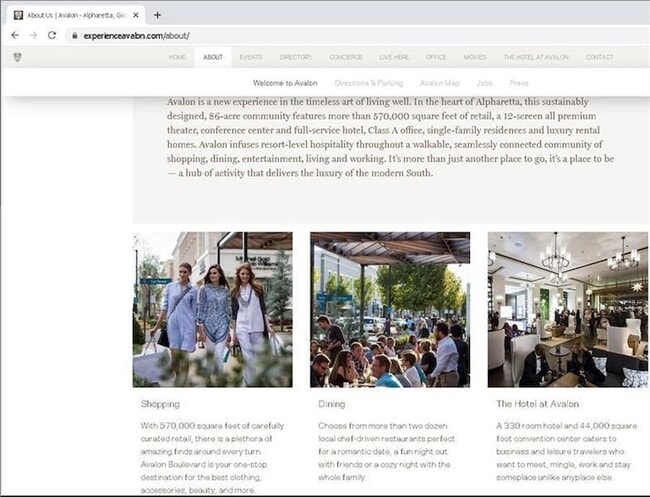650x497 pixels.
Task: Click the Dining outdoor patio photo
Action: pyautogui.click(x=390, y=310)
